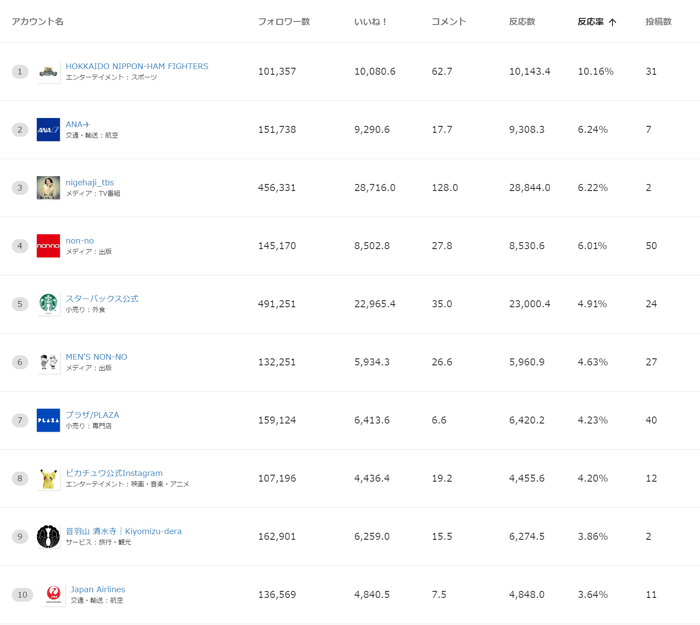The height and width of the screenshot is (625, 700).
Task: Select follower count 162,901
Action: (277, 537)
